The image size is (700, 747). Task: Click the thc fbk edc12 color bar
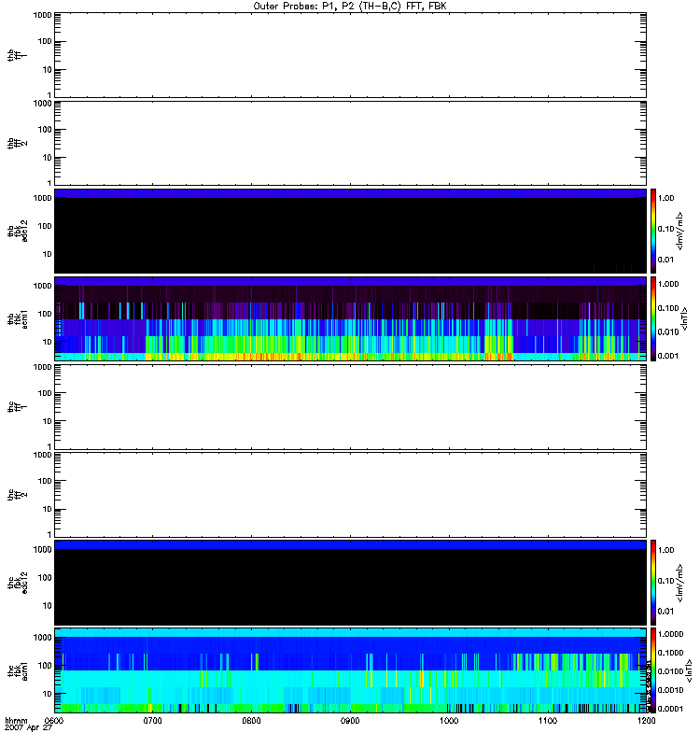click(x=653, y=582)
